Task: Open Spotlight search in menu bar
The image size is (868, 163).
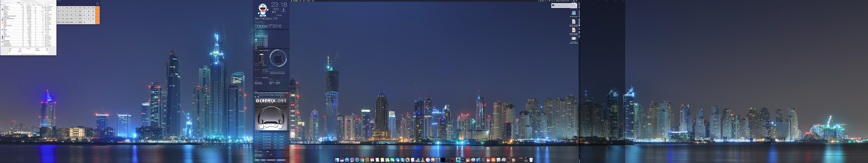Action: click(x=571, y=1)
